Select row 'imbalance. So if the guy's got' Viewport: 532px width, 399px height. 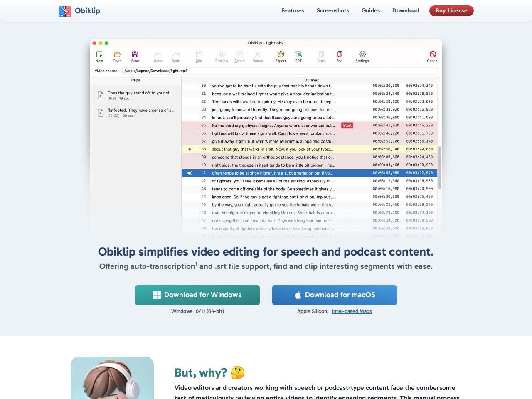(x=309, y=197)
